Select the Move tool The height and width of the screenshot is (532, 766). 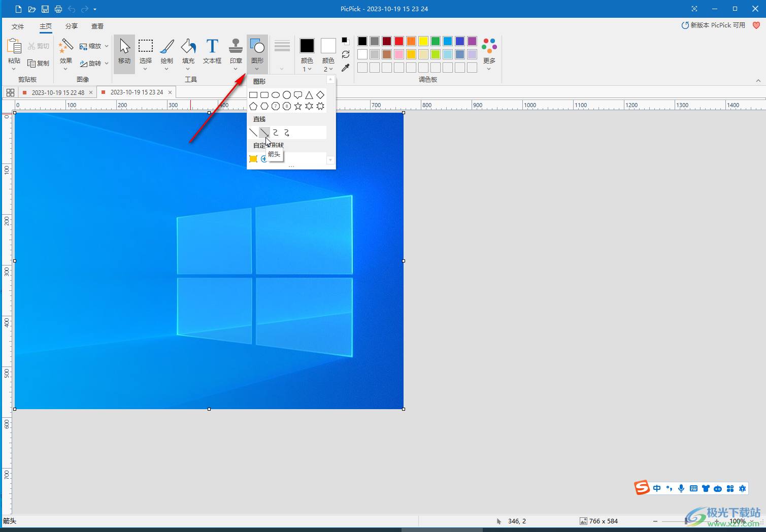click(x=124, y=53)
